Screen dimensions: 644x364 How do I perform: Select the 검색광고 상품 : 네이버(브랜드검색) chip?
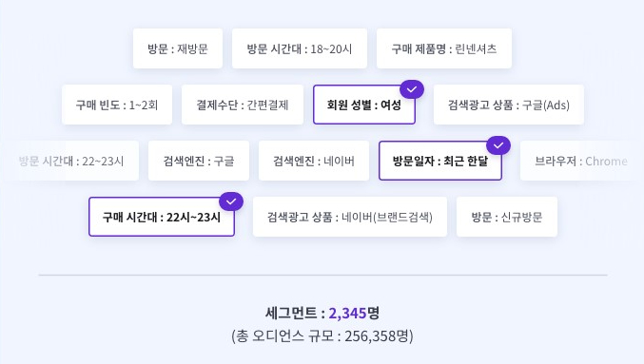click(349, 217)
